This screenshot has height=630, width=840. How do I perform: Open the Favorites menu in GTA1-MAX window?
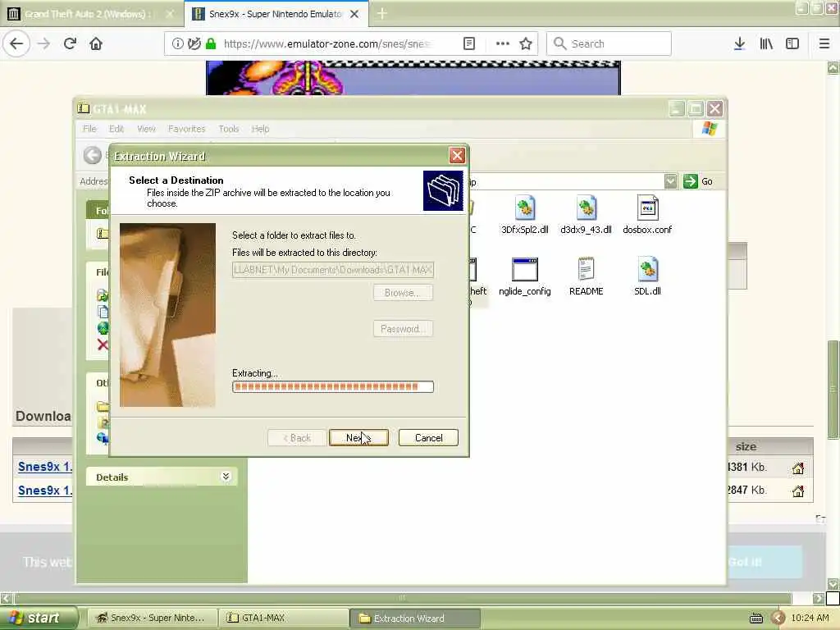(186, 129)
